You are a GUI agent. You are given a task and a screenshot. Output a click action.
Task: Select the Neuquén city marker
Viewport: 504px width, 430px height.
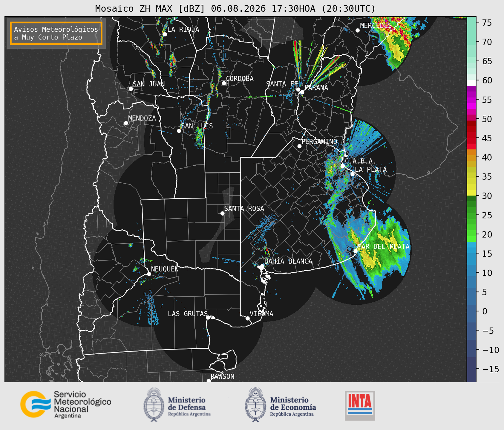pyautogui.click(x=149, y=274)
